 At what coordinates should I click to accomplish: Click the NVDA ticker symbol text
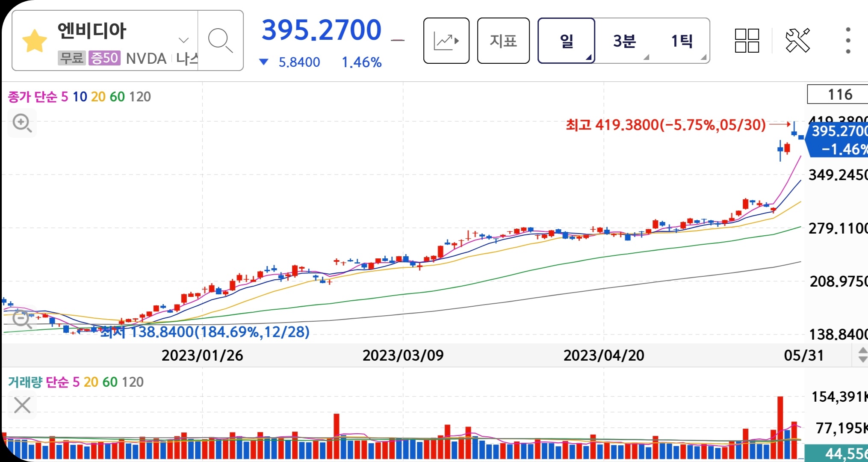point(146,58)
